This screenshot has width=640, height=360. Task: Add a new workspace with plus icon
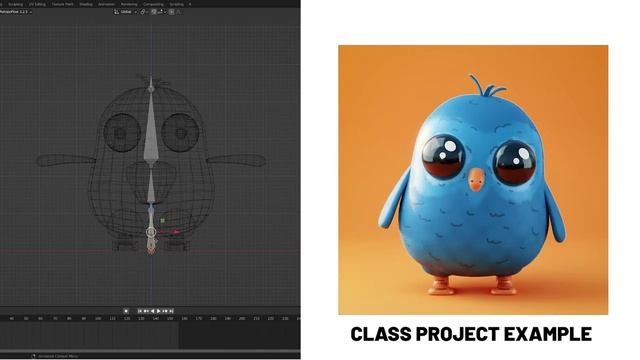click(x=190, y=4)
